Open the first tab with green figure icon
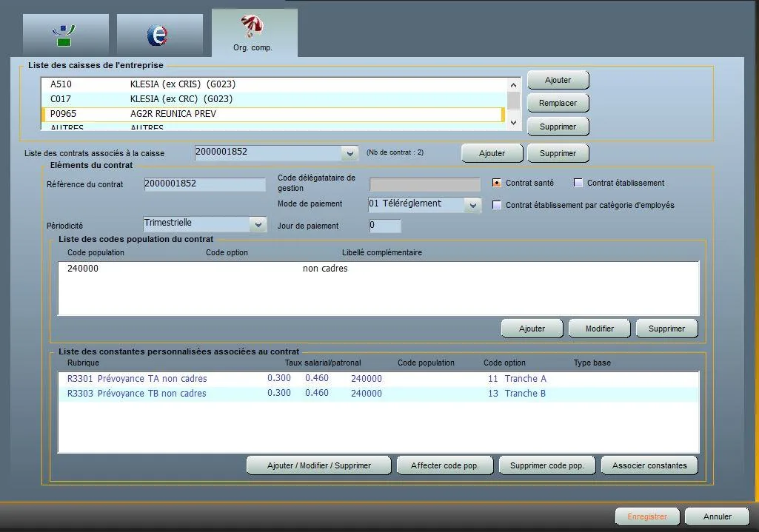The image size is (759, 532). pos(65,35)
